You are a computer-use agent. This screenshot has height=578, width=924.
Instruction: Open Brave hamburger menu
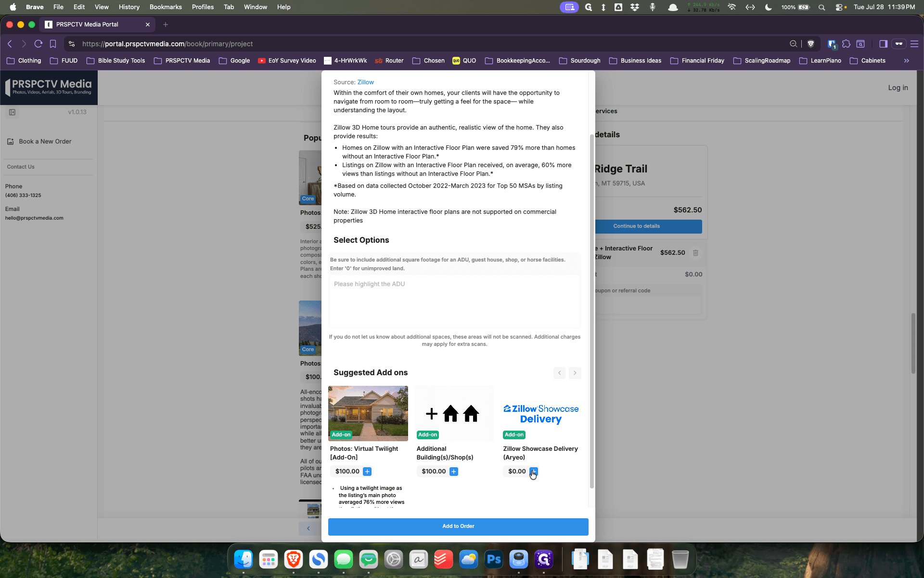(914, 44)
